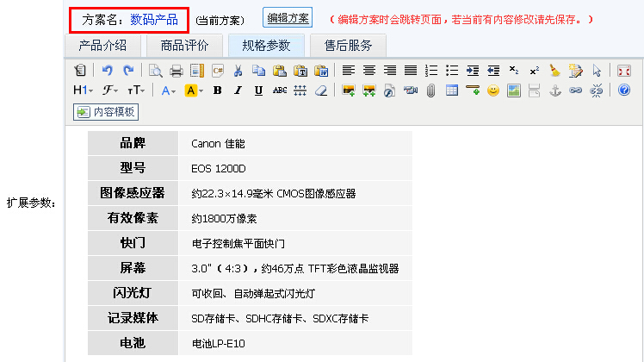This screenshot has width=644, height=362.
Task: Remove formatting with eraser icon
Action: [x=321, y=90]
